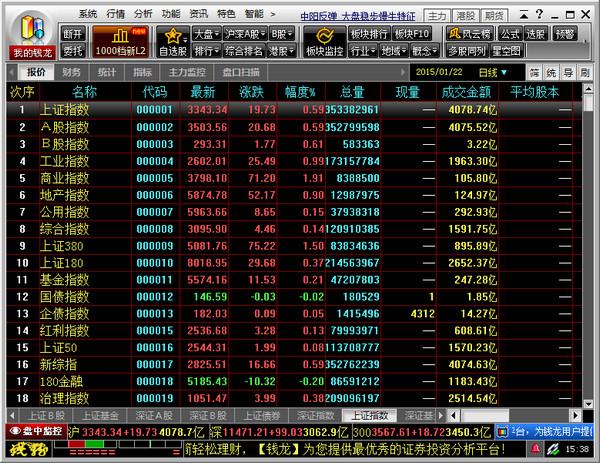600x463 pixels.
Task: Click the horizontal scrollbar thumb
Action: 485,415
